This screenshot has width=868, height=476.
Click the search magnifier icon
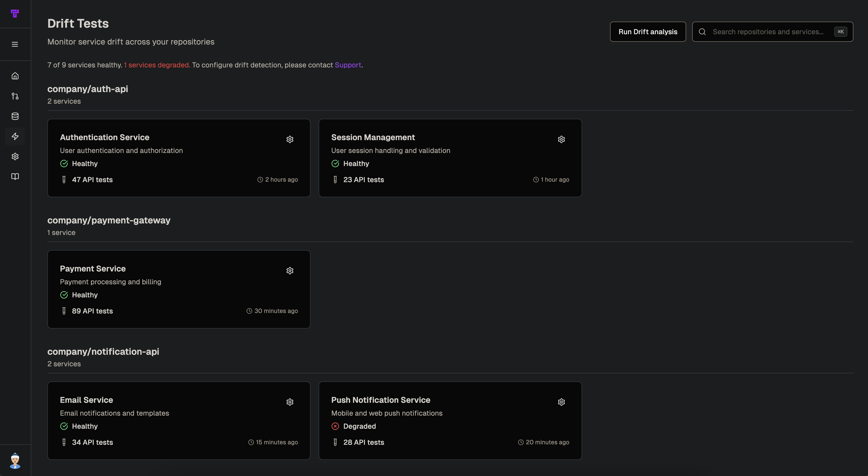702,31
